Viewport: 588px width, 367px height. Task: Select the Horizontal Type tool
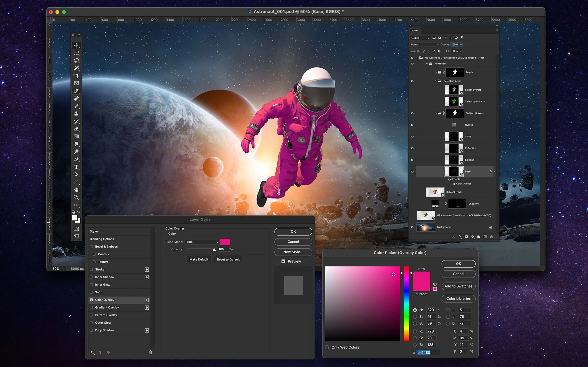(x=76, y=167)
